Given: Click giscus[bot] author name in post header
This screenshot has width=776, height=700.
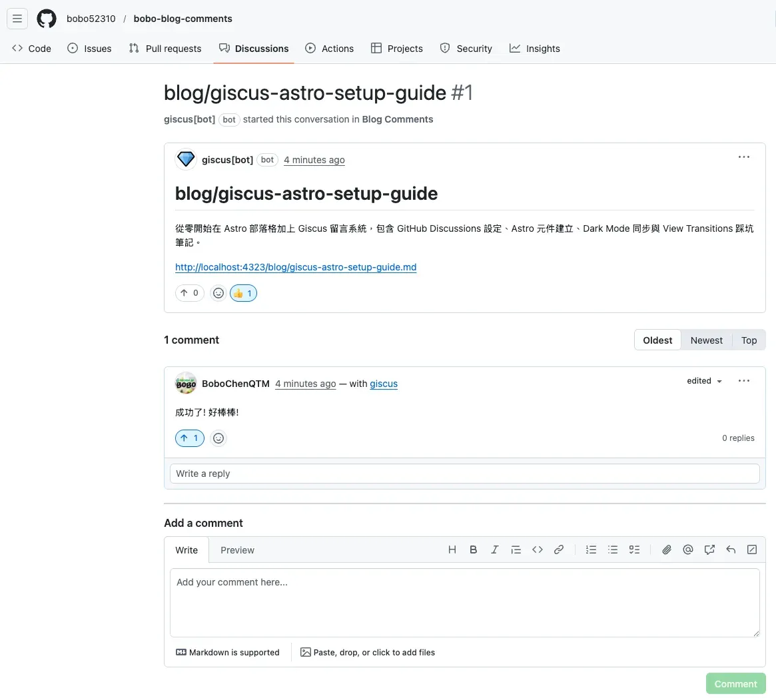Looking at the screenshot, I should [227, 160].
